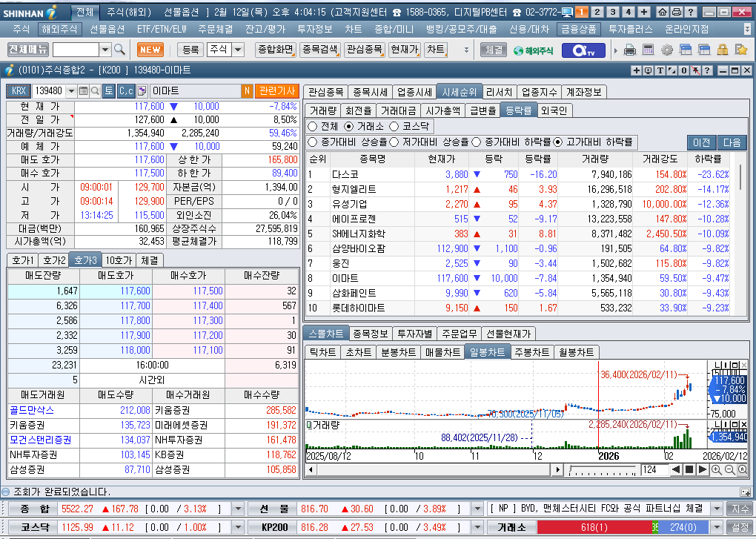
Task: Select 종가대비 하락률 radio option
Action: point(477,142)
